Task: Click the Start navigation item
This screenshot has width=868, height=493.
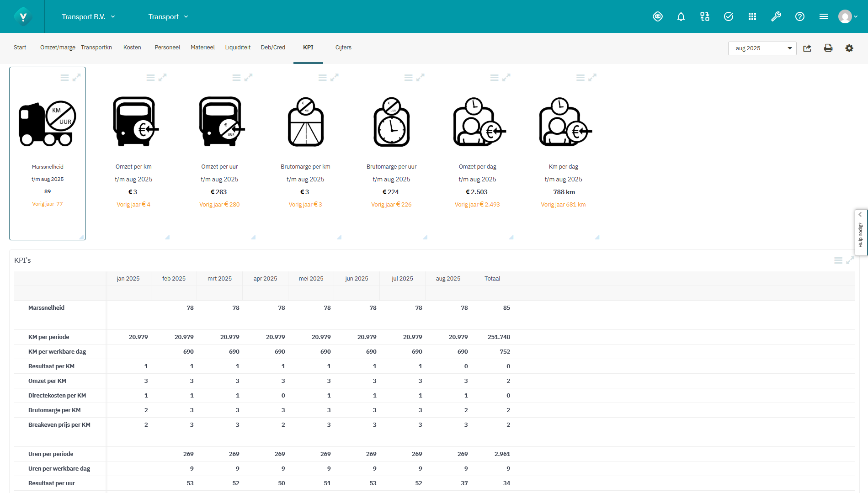Action: [20, 47]
